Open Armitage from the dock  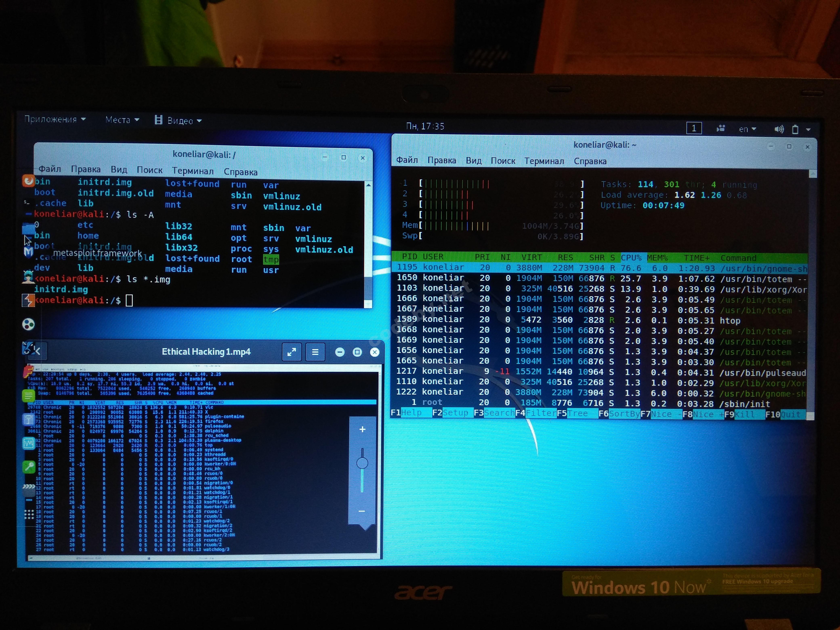click(x=28, y=276)
